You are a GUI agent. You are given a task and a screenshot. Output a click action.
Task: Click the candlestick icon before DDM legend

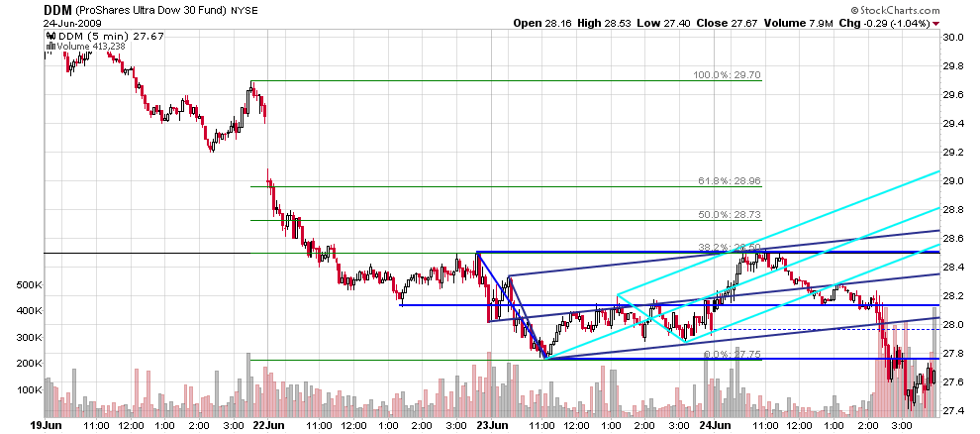(50, 37)
